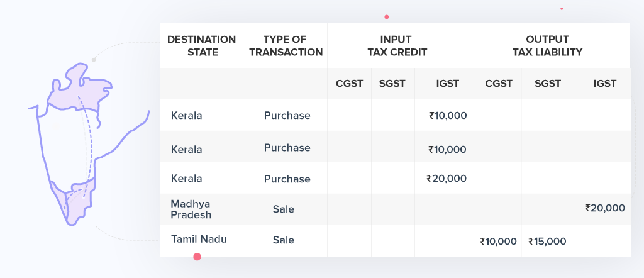Click the ₹20,000 output IGST in Madhya Pradesh row
The height and width of the screenshot is (278, 644).
604,208
